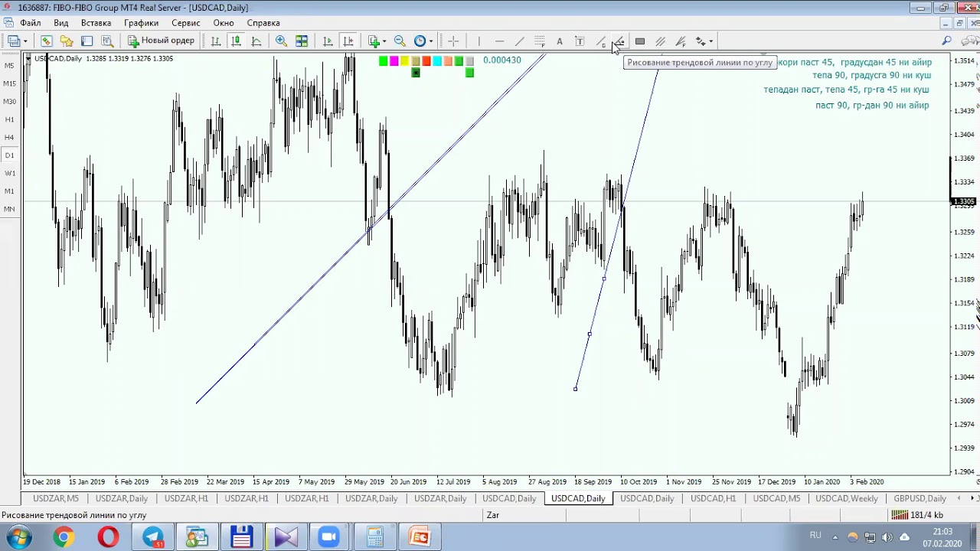Open the indicators list icon
This screenshot has height=551, width=980.
(x=374, y=41)
